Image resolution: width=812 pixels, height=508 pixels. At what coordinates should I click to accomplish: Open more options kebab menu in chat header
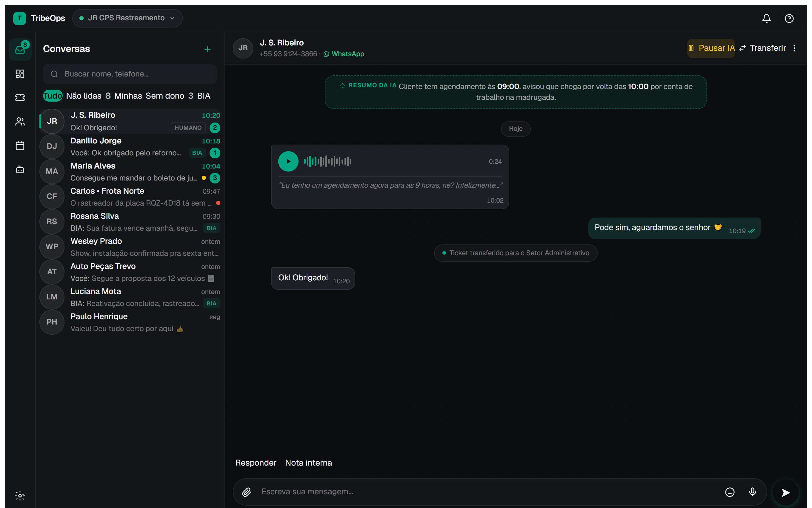pos(794,48)
